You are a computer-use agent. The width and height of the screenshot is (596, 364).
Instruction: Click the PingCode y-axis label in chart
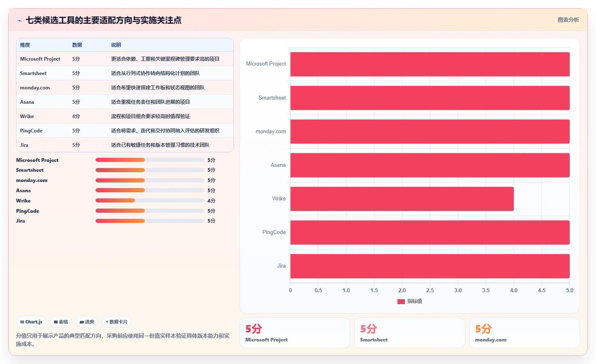274,232
